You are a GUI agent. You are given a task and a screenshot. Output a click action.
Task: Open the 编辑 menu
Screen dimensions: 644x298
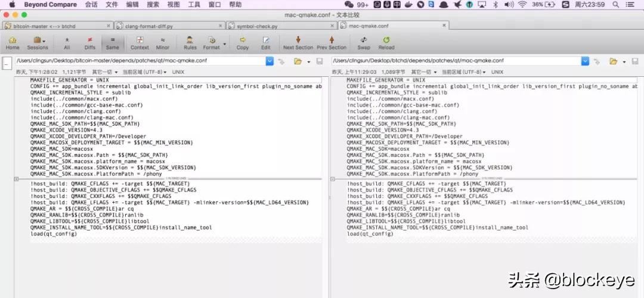[132, 5]
